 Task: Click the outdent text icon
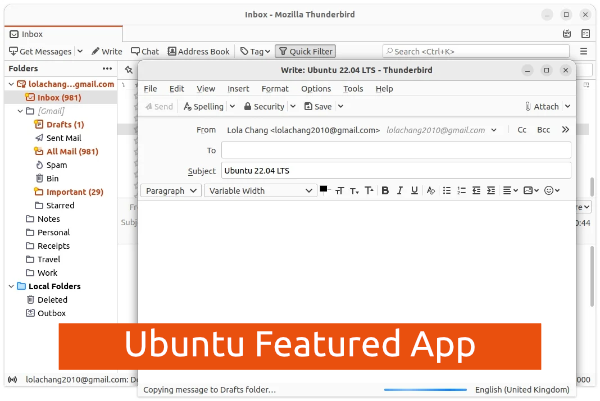click(x=476, y=190)
